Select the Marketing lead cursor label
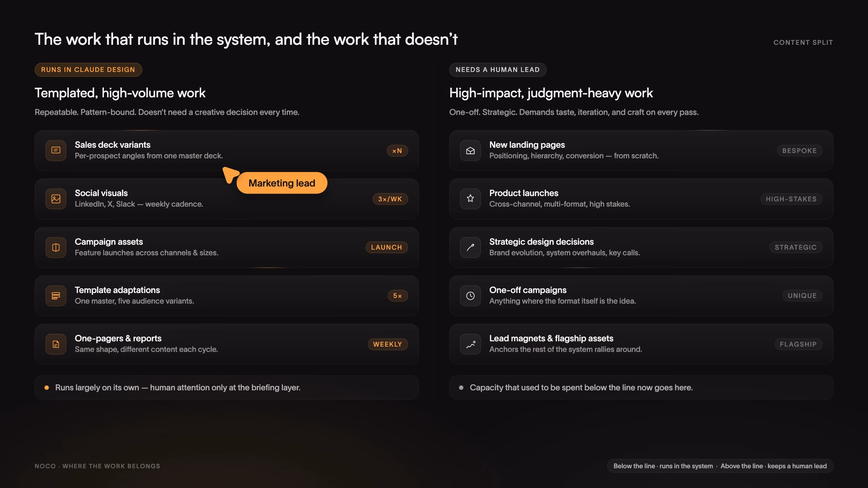This screenshot has height=488, width=868. (x=282, y=183)
